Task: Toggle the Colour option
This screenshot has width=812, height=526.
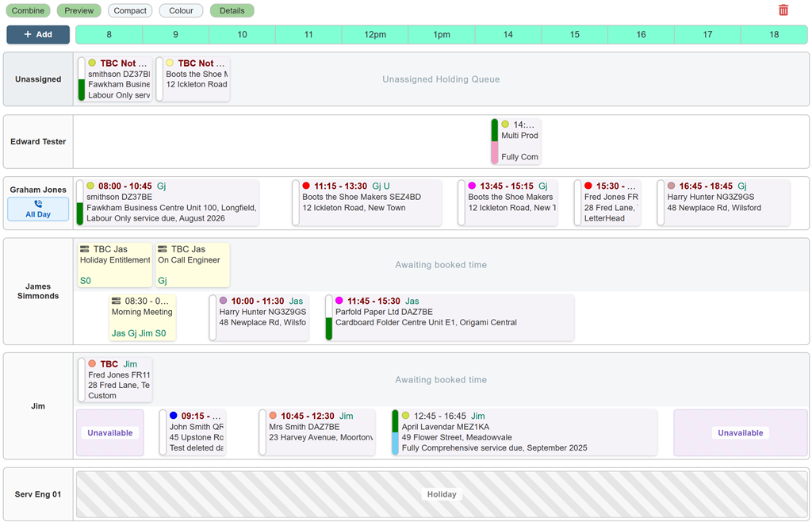Action: (181, 10)
